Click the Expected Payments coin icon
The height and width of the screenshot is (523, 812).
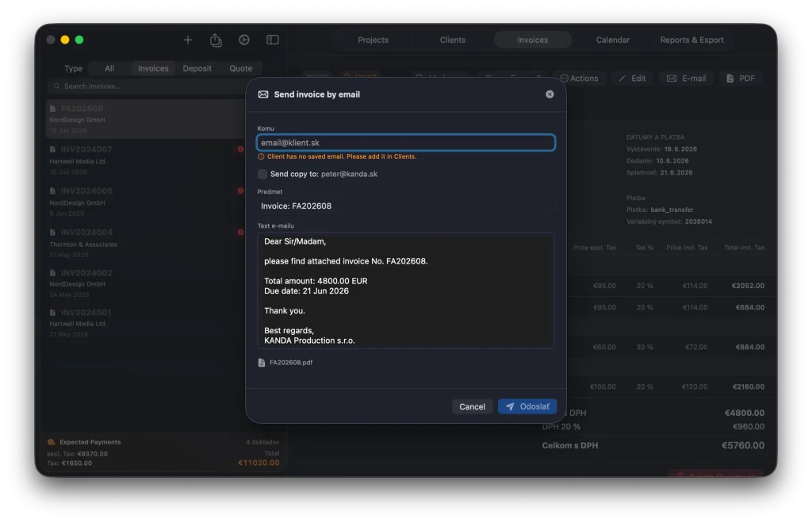coord(52,442)
